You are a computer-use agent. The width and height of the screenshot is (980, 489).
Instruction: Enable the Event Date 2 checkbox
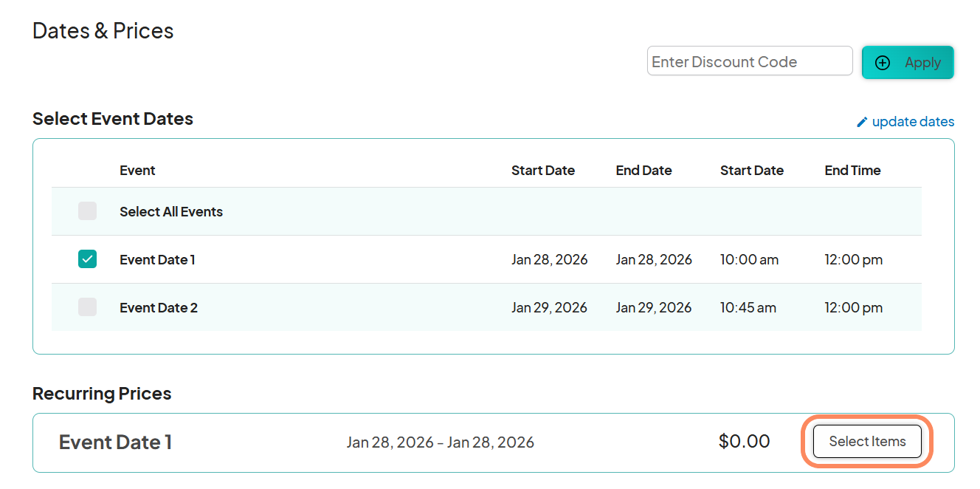[x=87, y=307]
